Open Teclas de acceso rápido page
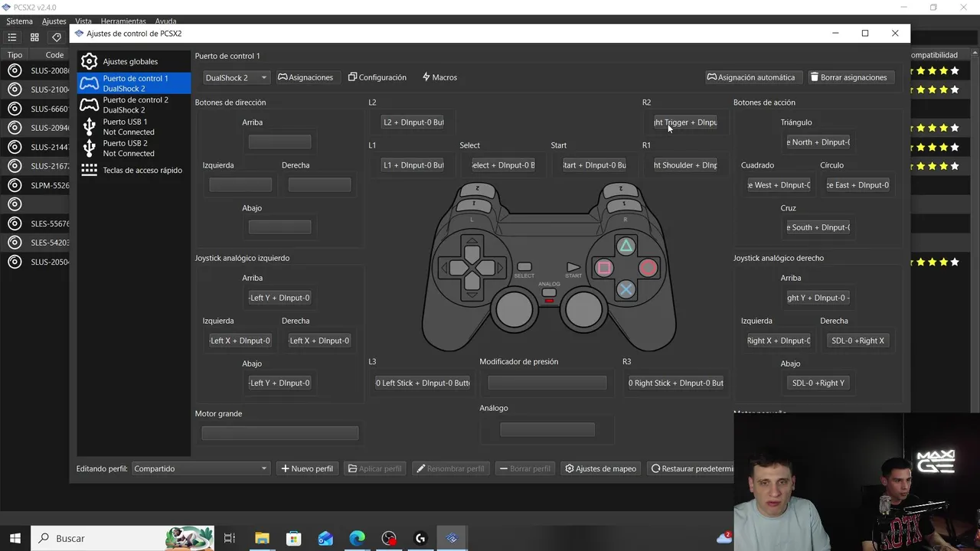This screenshot has height=551, width=980. pos(134,170)
